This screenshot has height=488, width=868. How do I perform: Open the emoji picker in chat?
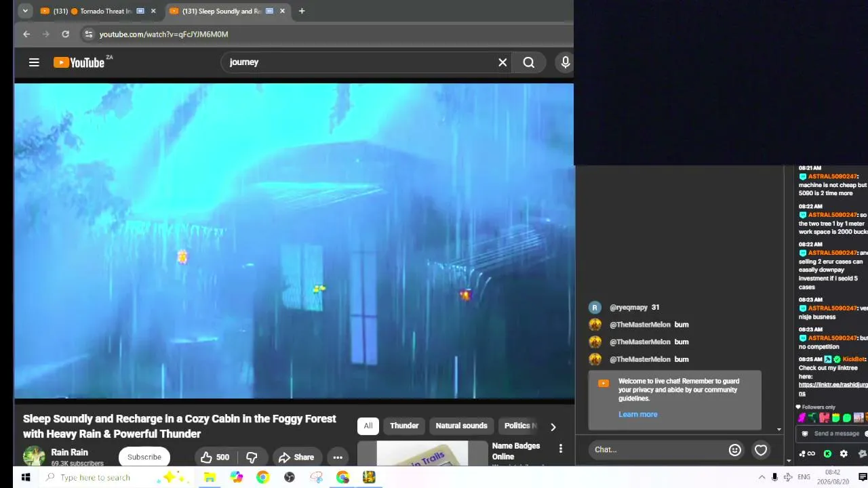click(x=735, y=449)
